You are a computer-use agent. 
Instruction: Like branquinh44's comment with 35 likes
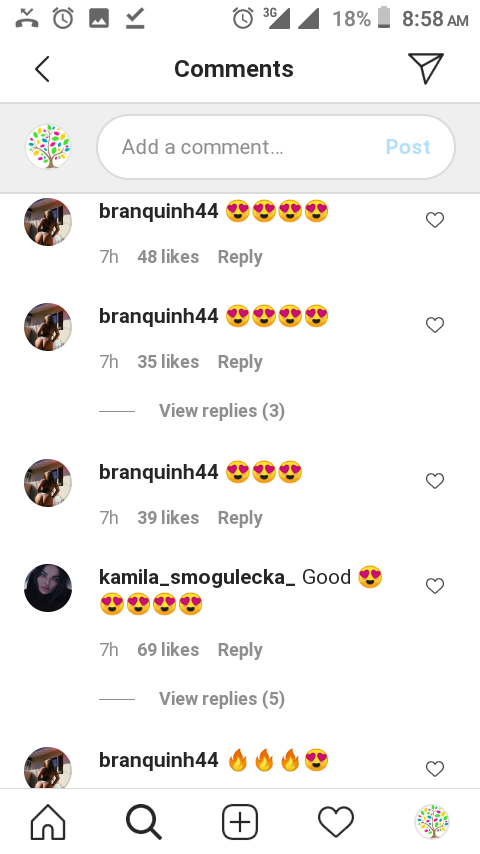click(x=435, y=325)
